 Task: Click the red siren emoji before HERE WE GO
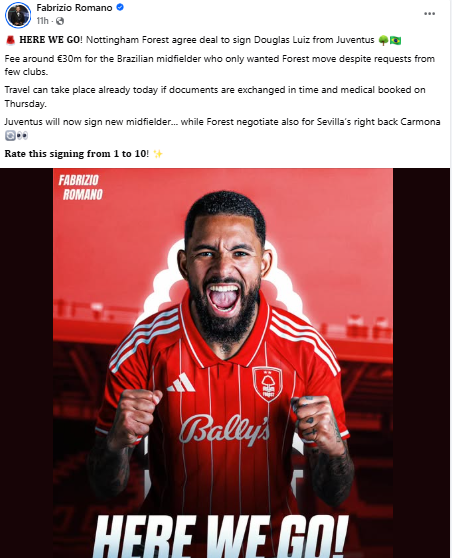point(10,40)
